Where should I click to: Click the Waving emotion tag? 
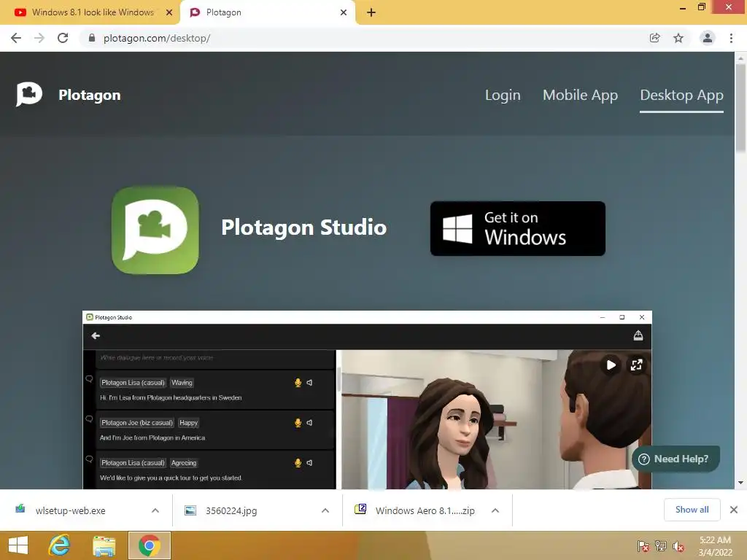[x=182, y=382]
